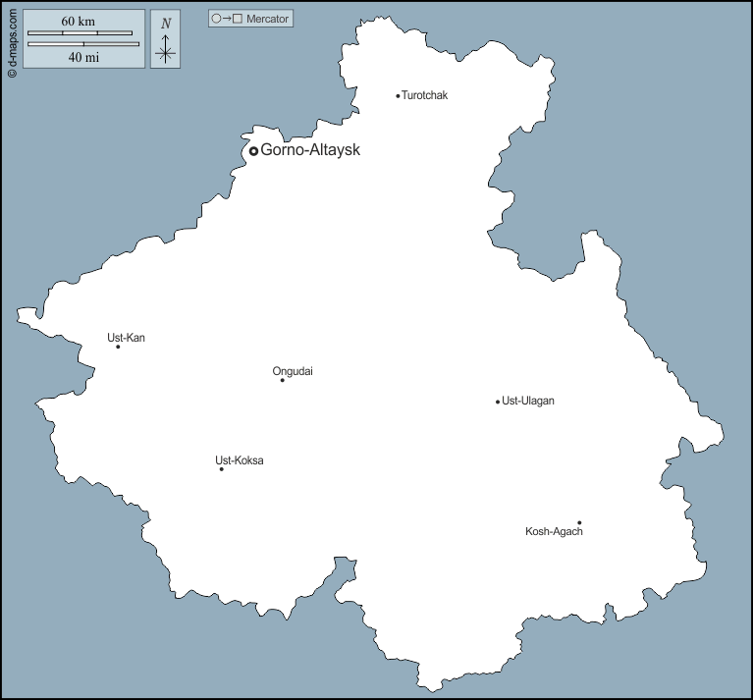Click the Gorno-Altaysk city label
The height and width of the screenshot is (700, 753).
click(310, 150)
